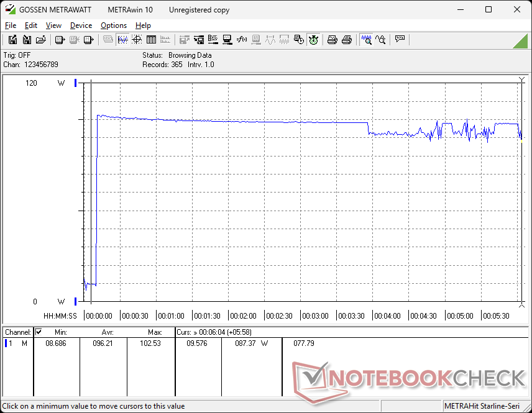Open the View menu
Screen dimensions: 532x413
click(53, 25)
